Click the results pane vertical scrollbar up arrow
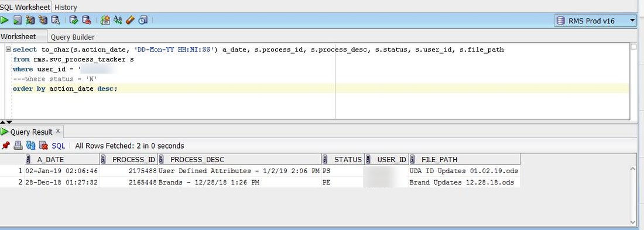Image resolution: width=644 pixels, height=230 pixels. click(x=633, y=169)
